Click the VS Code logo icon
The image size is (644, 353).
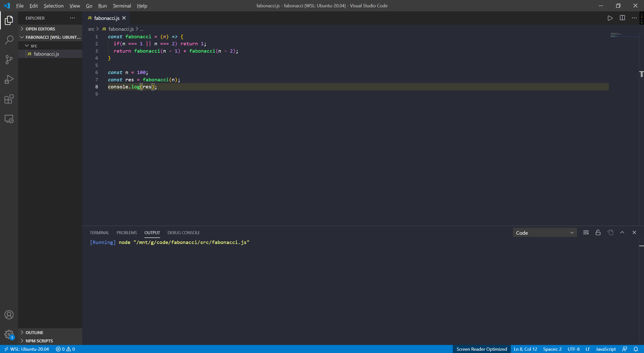tap(7, 6)
